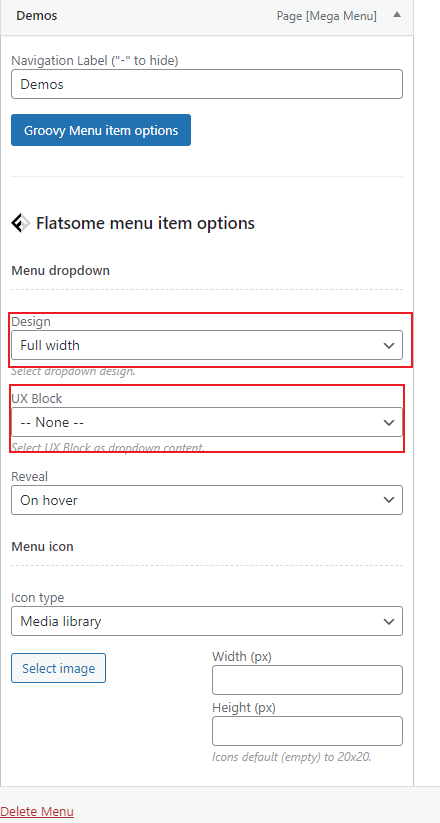Screen dimensions: 440x823
Task: Click the Flatsome logo icon
Action: coord(20,223)
